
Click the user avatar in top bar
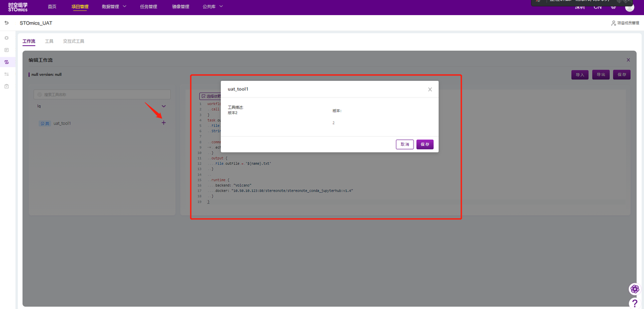tap(629, 7)
